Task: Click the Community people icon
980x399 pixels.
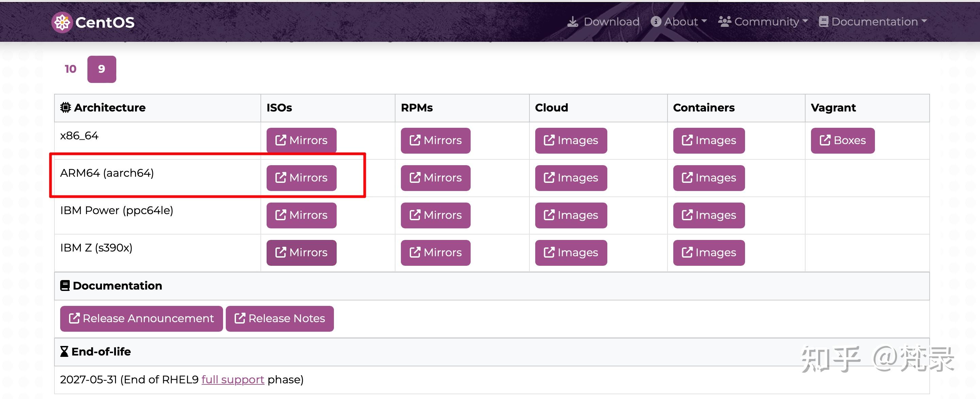Action: (x=724, y=22)
